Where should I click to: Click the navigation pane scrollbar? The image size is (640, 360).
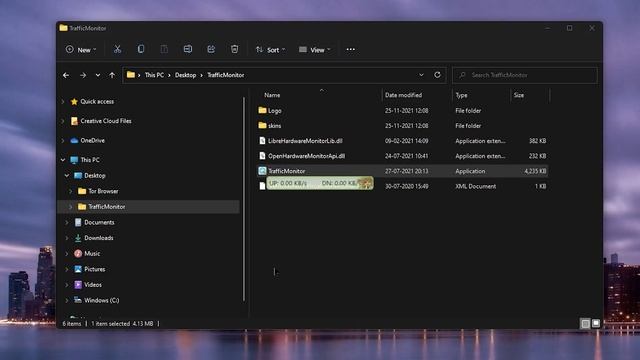[244, 199]
